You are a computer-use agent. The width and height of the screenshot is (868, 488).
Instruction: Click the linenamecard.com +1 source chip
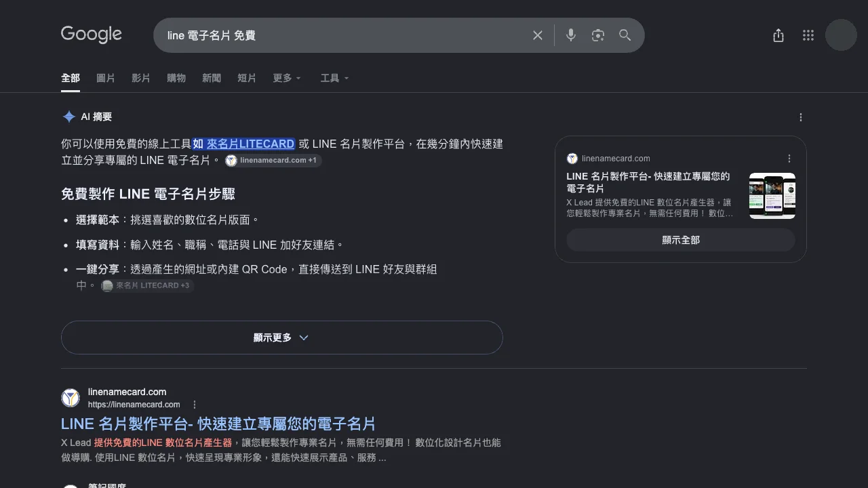click(x=273, y=161)
